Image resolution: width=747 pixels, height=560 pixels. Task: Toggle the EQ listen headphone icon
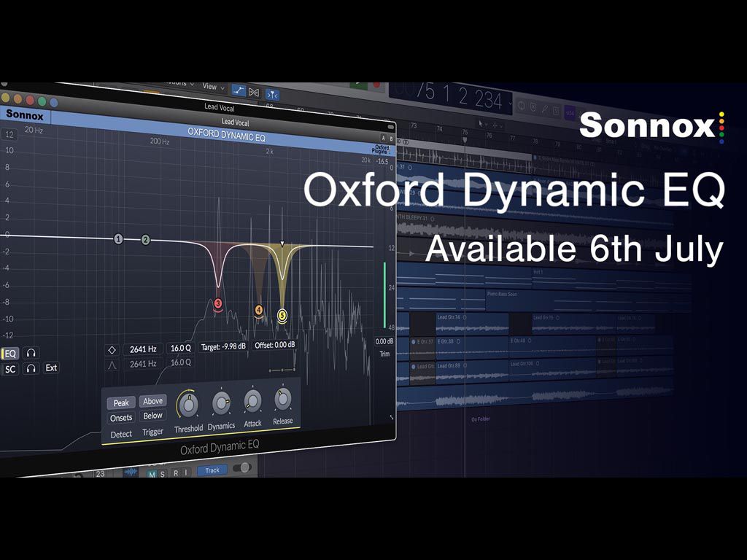coord(32,353)
